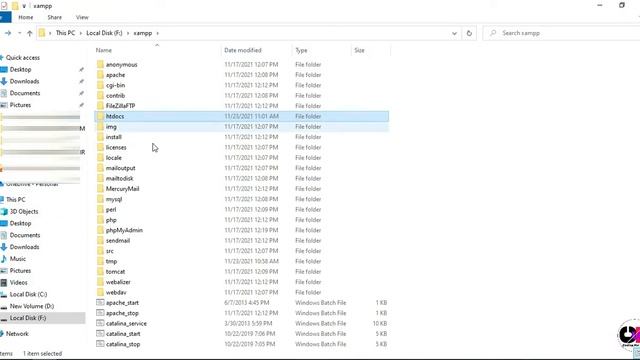
Task: Select the mysql folder icon
Action: pos(100,199)
